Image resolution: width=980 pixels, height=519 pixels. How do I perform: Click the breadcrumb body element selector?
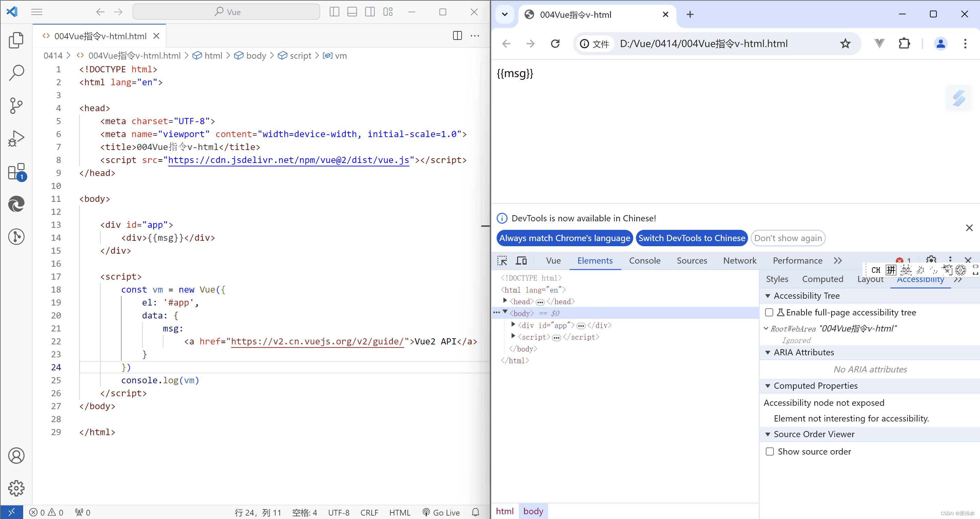256,56
